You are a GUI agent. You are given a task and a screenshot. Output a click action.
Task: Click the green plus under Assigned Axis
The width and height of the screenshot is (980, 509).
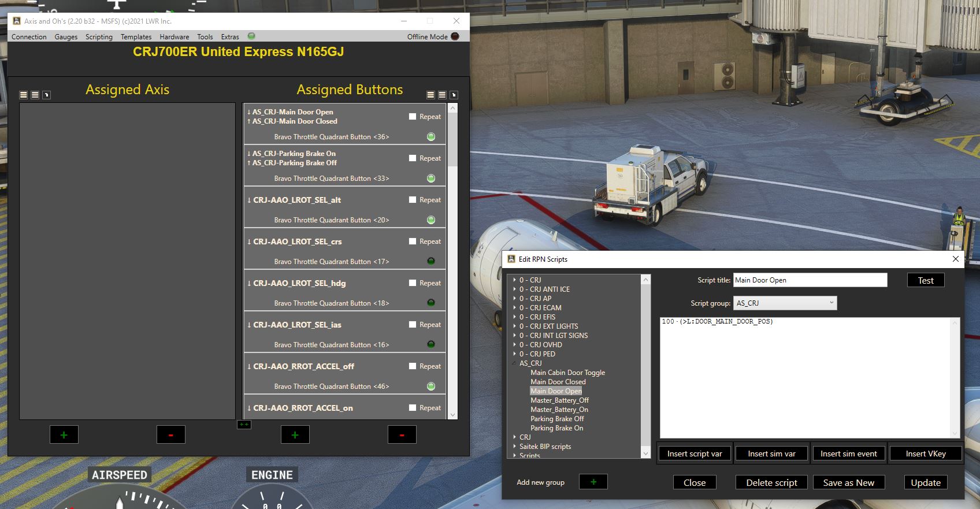click(x=64, y=434)
